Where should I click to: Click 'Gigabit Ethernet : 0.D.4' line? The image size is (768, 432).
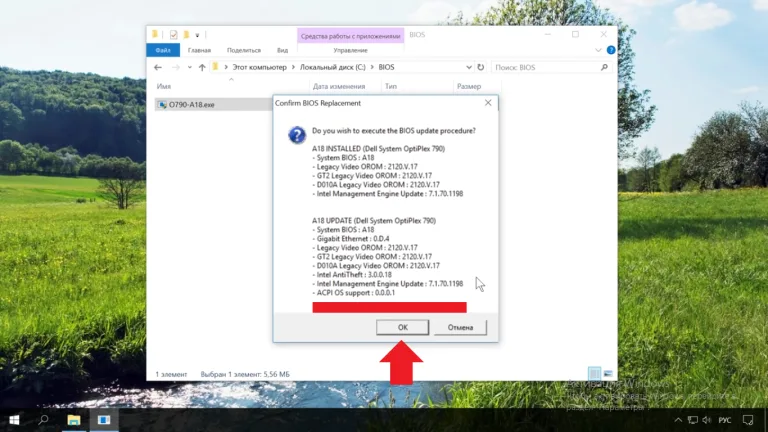(x=351, y=239)
